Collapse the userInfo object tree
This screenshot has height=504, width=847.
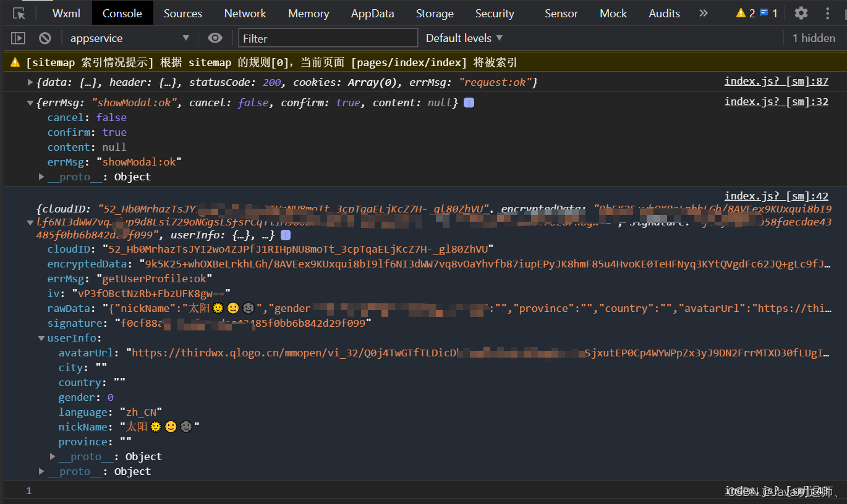coord(41,338)
